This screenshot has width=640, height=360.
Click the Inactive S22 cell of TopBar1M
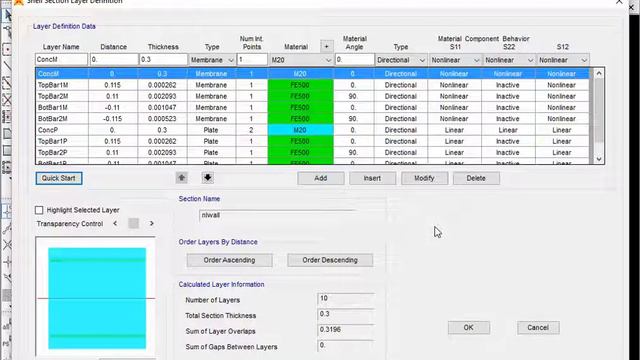tap(508, 85)
